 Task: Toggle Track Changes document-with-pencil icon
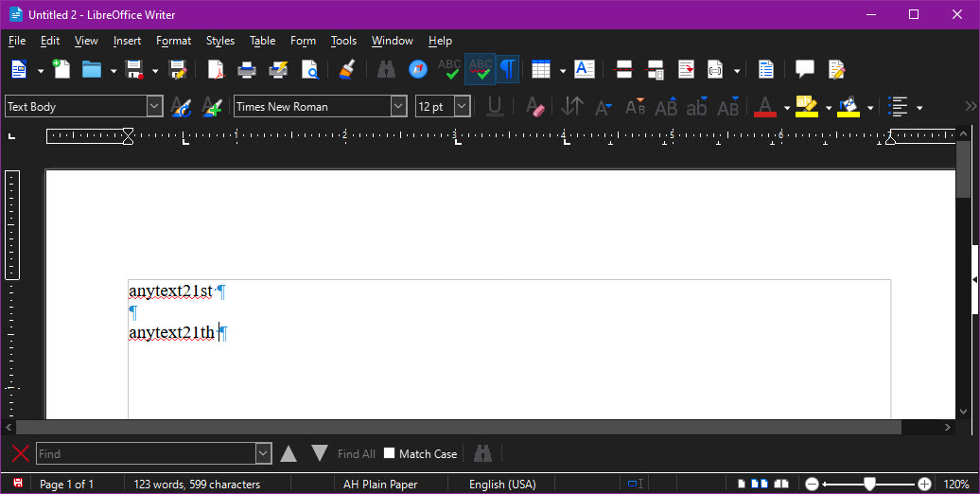pos(836,69)
